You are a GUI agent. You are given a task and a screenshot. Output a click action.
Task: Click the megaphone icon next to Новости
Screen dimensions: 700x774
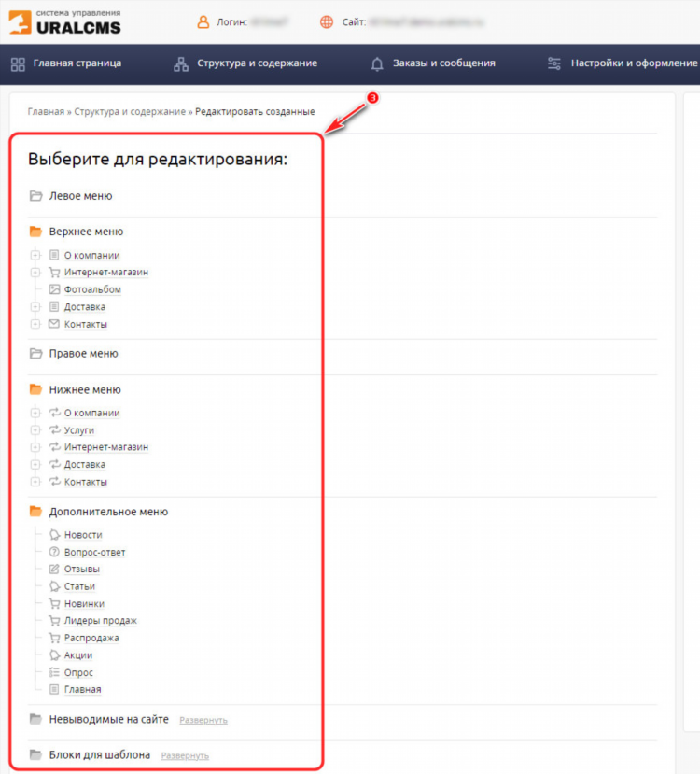54,535
